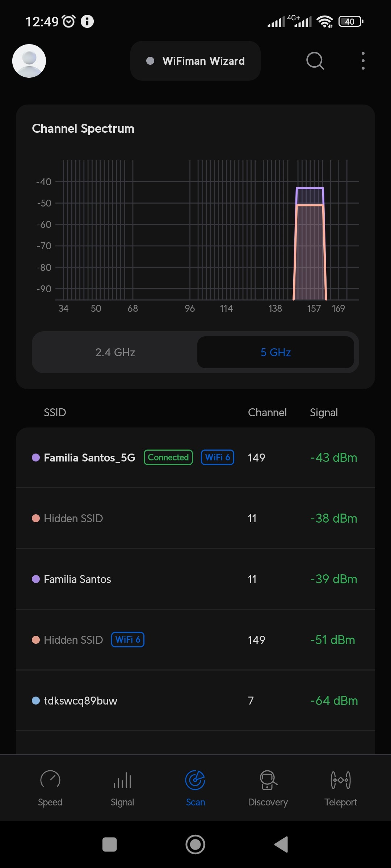
Task: Tap the Scan radar icon
Action: pos(195,780)
